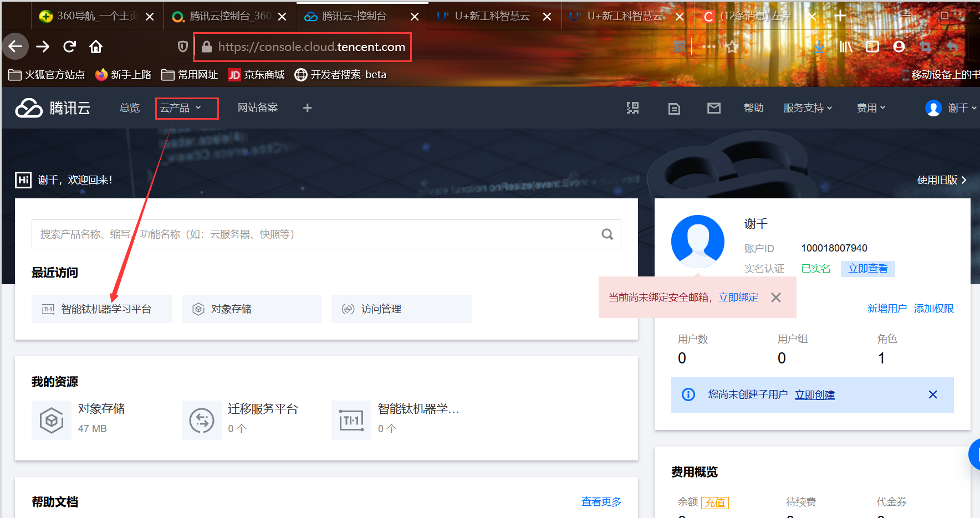980x518 pixels.
Task: Switch to the 360导航 browser tab
Action: 98,16
